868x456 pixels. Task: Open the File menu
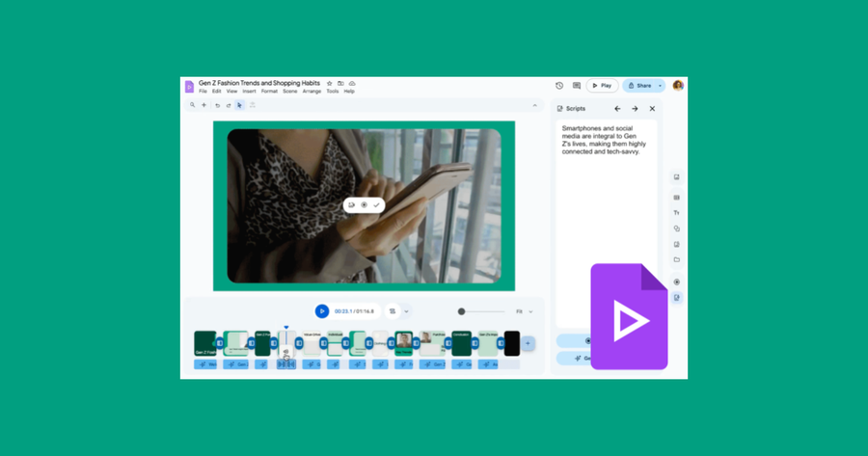point(203,92)
